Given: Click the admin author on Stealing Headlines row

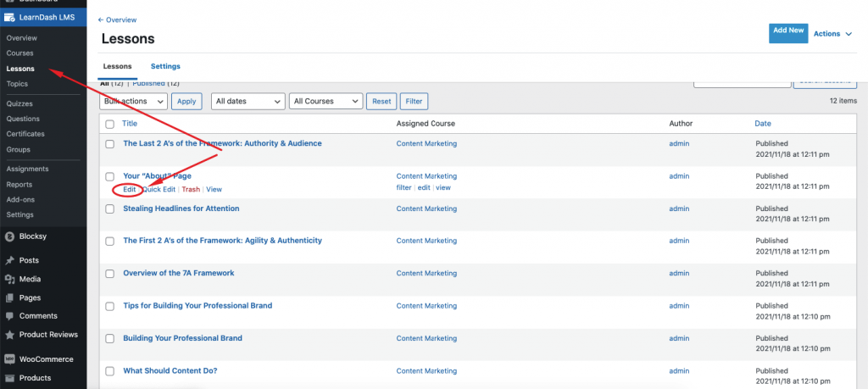Looking at the screenshot, I should coord(679,209).
